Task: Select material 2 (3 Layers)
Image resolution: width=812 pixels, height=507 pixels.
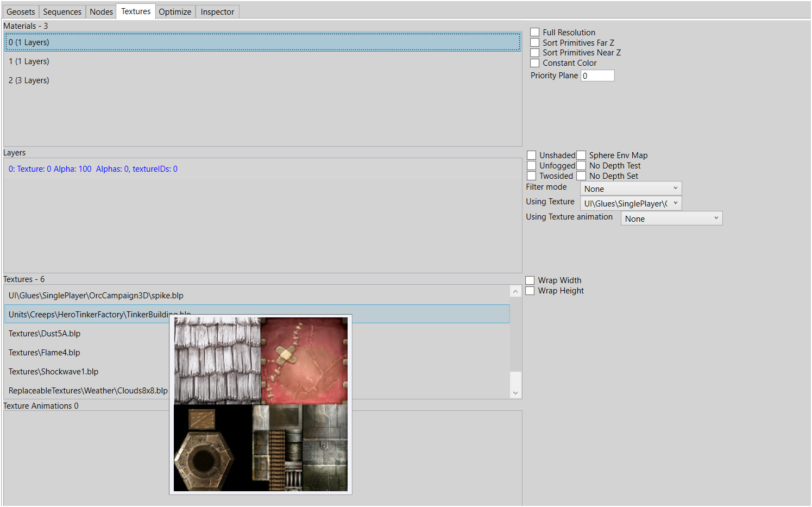Action: coord(262,80)
